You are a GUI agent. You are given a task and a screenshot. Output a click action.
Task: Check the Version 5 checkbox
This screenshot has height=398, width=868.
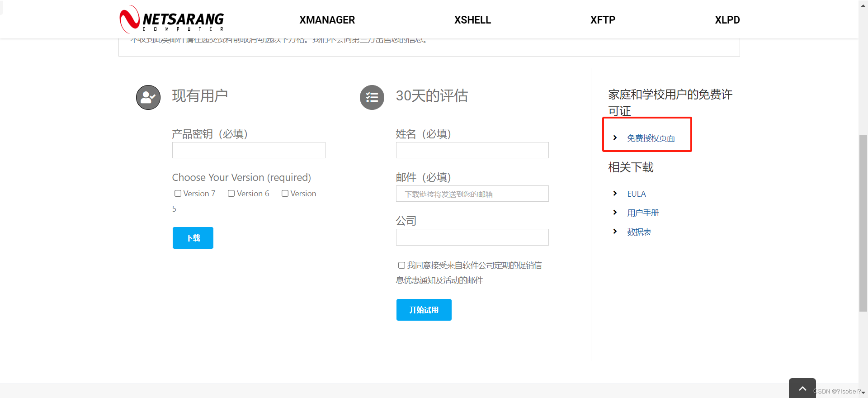coord(285,194)
